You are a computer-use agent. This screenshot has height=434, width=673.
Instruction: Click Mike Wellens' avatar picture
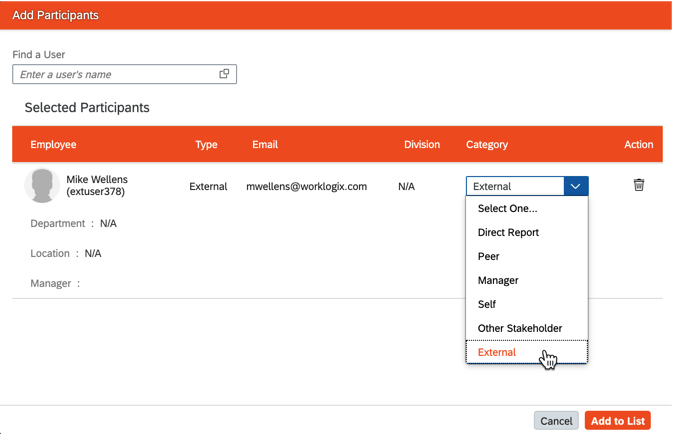[x=42, y=186]
